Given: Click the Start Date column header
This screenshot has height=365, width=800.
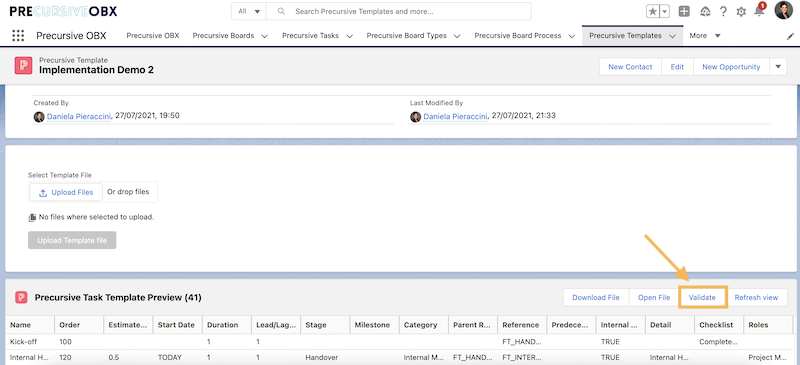Looking at the screenshot, I should pos(178,325).
